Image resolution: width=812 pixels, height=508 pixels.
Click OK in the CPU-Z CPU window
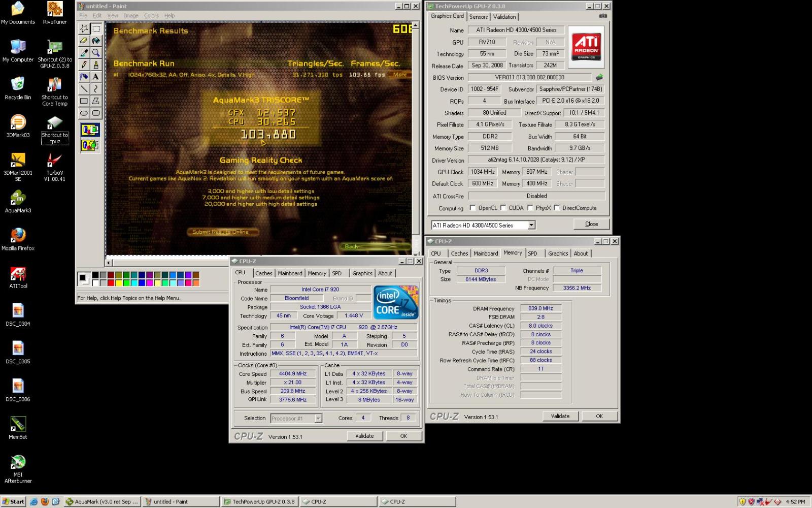pyautogui.click(x=403, y=436)
